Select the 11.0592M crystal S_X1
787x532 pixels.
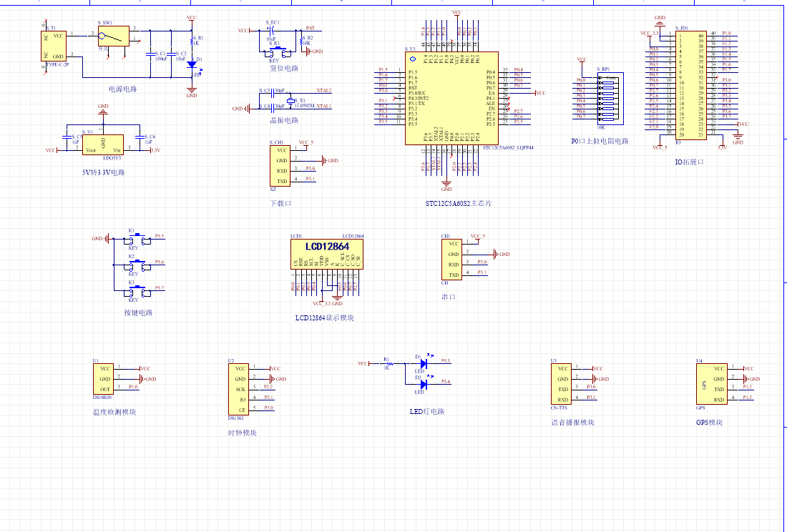(x=291, y=100)
